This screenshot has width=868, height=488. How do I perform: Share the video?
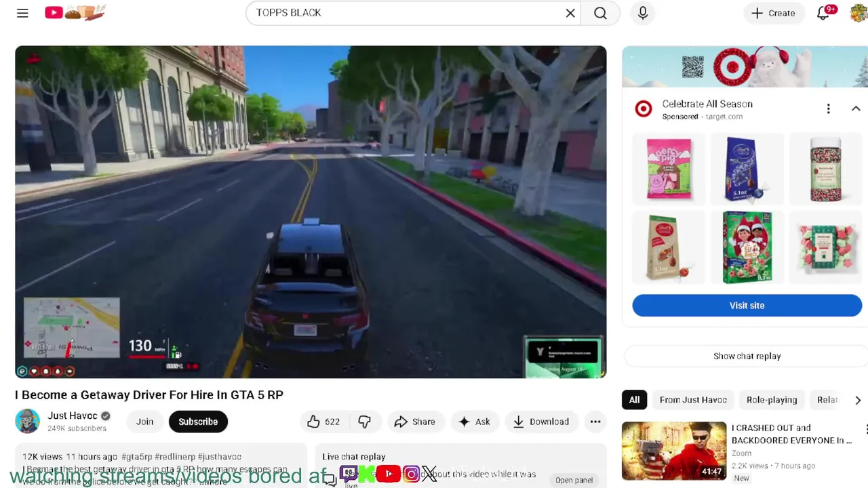414,422
